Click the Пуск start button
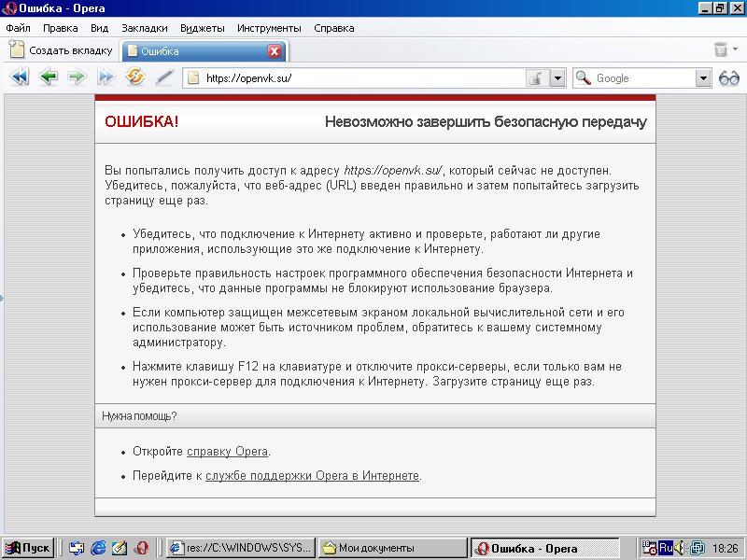Viewport: 747px width, 560px height. tap(28, 548)
